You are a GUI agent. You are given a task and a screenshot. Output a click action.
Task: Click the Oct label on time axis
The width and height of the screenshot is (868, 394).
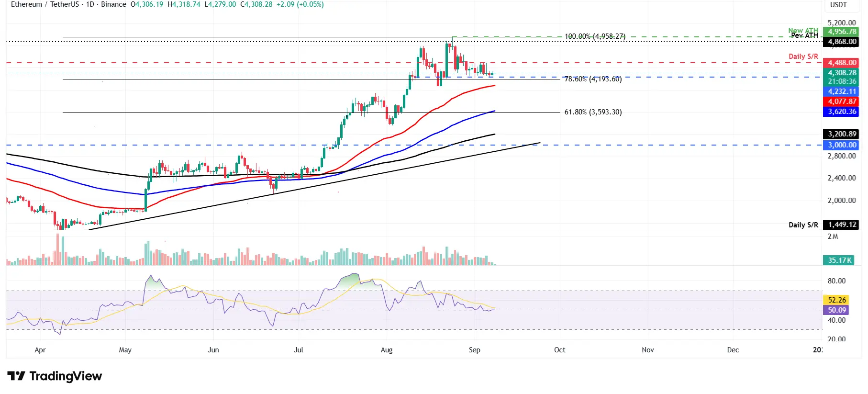[x=559, y=350]
